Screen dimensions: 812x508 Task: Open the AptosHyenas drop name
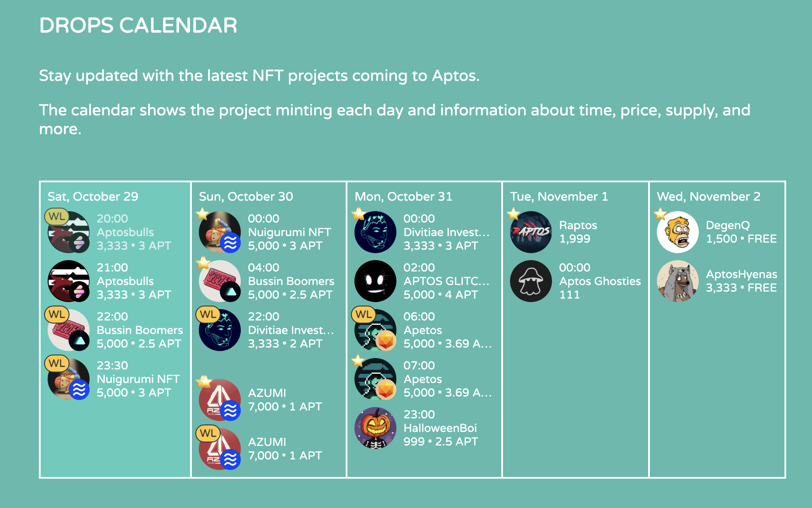(x=741, y=274)
